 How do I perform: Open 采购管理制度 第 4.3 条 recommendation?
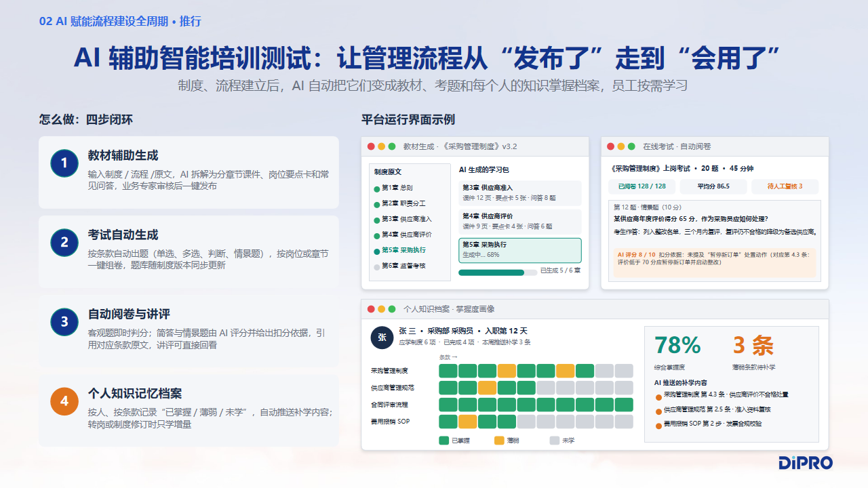pyautogui.click(x=726, y=394)
